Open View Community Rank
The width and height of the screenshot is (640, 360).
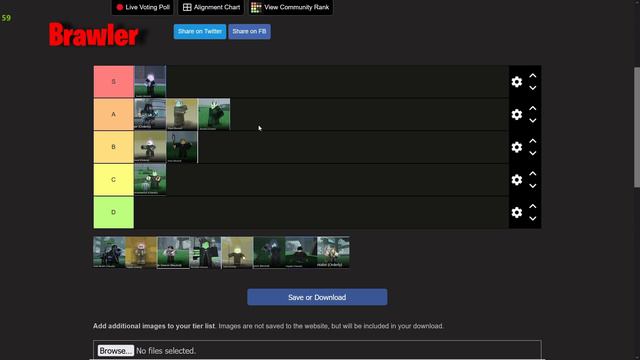click(x=291, y=7)
